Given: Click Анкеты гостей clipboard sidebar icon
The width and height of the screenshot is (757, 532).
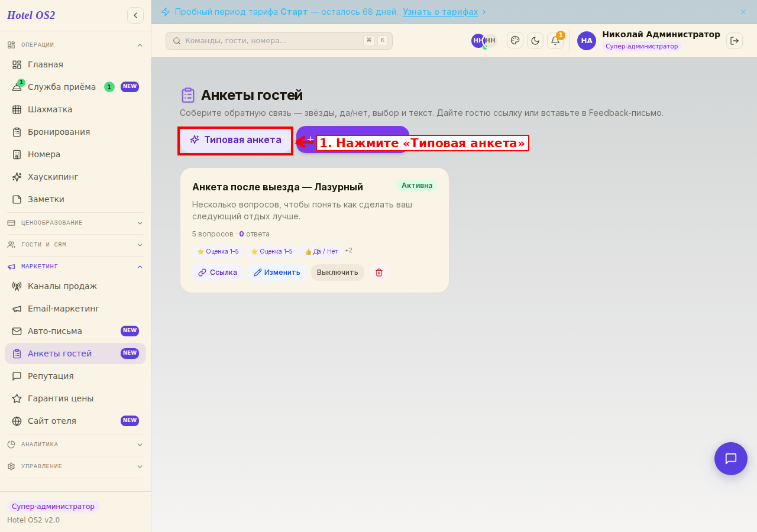Looking at the screenshot, I should coord(17,353).
